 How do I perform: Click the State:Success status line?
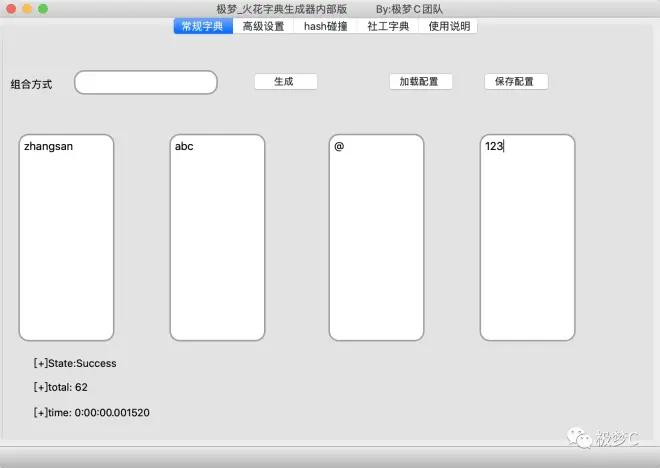[x=75, y=364]
